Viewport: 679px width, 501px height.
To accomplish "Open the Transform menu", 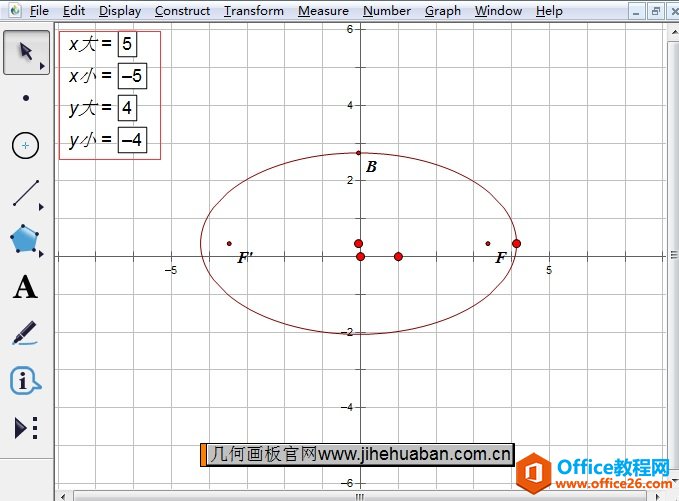I will click(254, 11).
